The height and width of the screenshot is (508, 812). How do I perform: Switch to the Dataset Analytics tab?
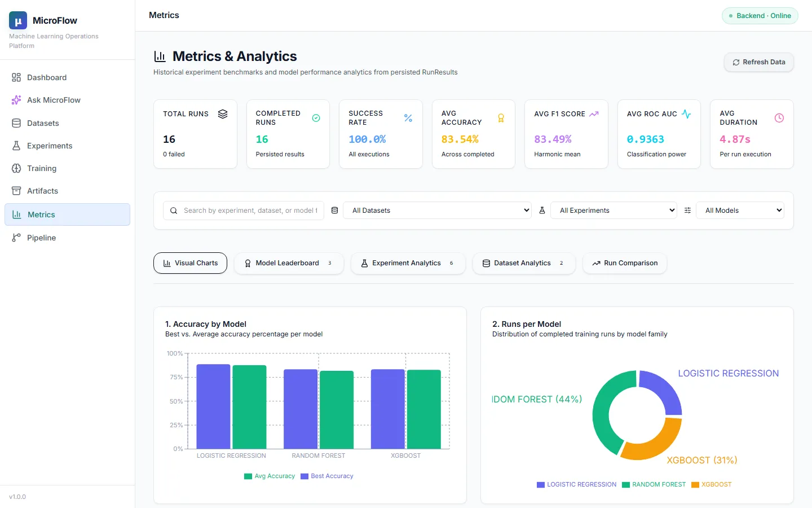point(524,263)
